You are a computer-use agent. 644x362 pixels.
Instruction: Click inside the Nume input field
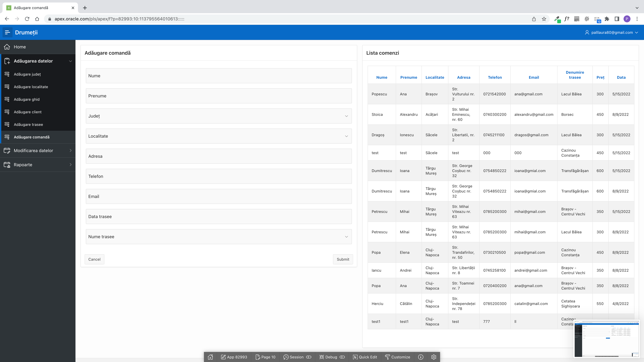(x=219, y=76)
